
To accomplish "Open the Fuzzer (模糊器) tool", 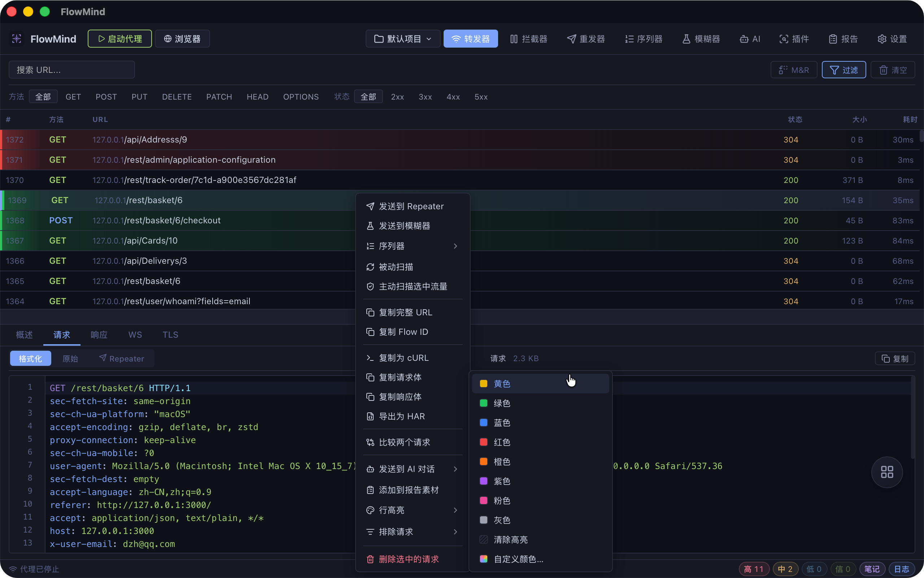I will 701,39.
